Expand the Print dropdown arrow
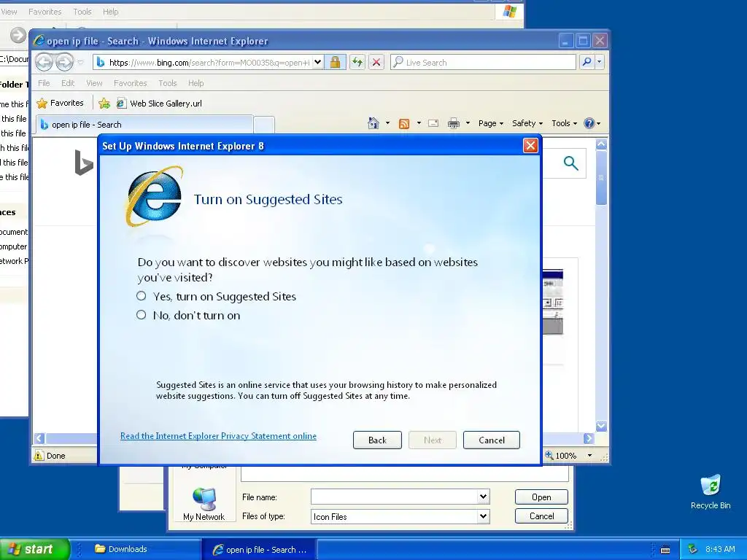Image resolution: width=747 pixels, height=560 pixels. click(x=468, y=123)
